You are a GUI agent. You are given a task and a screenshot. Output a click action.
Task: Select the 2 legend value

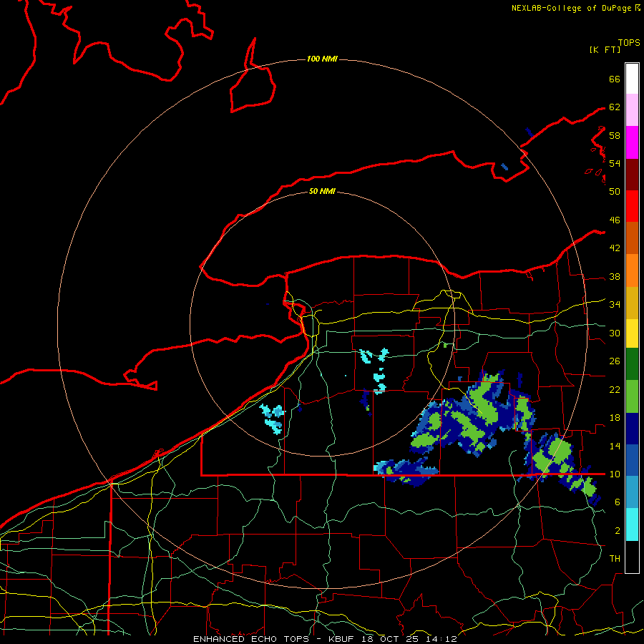pyautogui.click(x=618, y=530)
